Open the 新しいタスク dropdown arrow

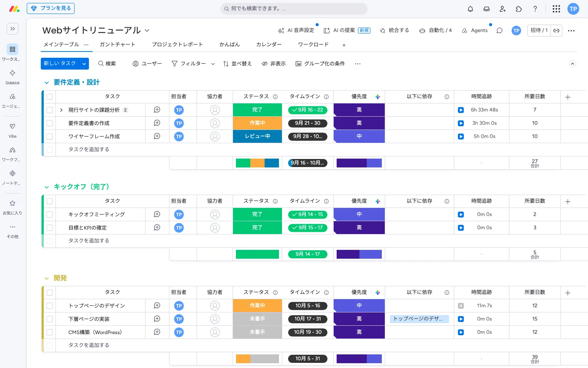pyautogui.click(x=84, y=64)
